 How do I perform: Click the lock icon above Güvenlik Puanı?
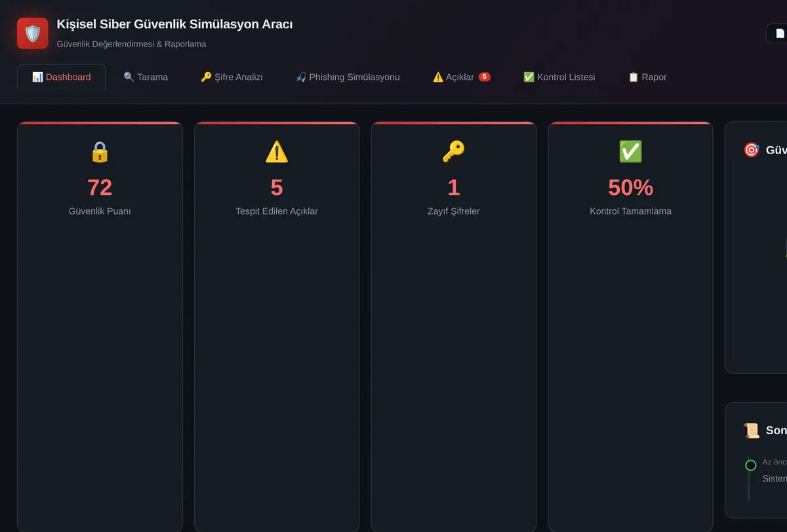click(x=100, y=152)
